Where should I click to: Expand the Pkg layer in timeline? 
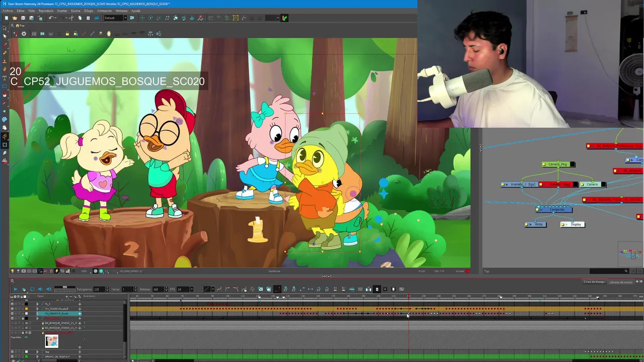tap(37, 351)
